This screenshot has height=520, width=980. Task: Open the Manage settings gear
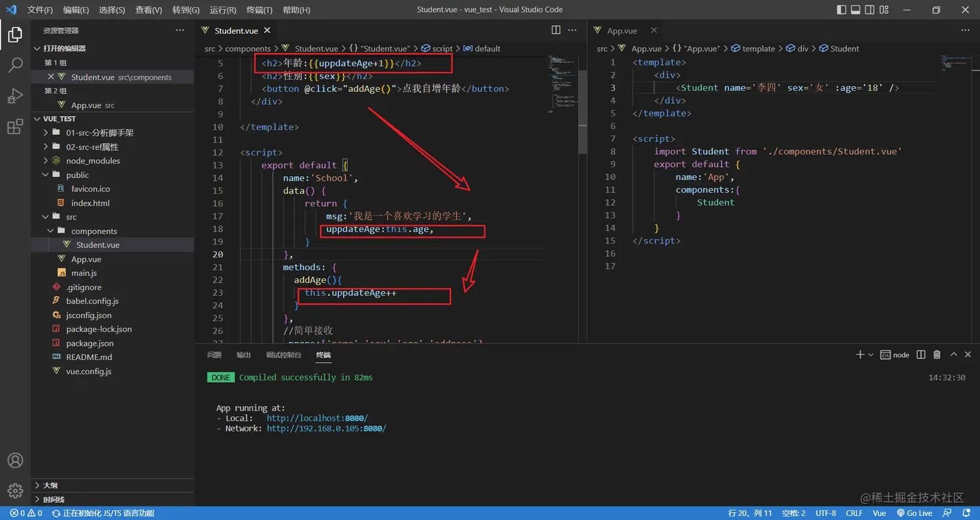[15, 490]
